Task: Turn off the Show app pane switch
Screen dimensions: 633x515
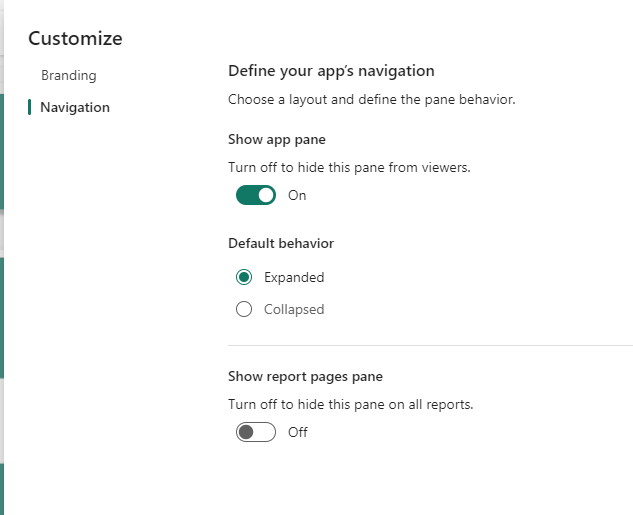Action: click(x=256, y=195)
